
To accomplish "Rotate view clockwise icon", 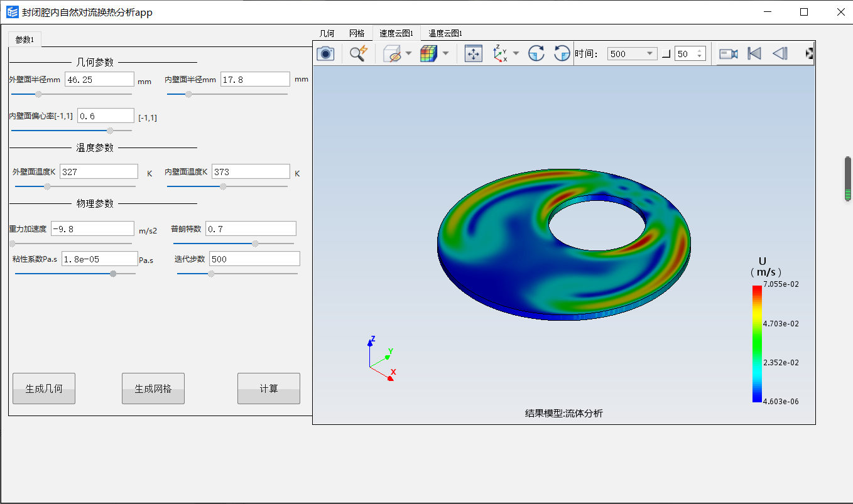I will [x=536, y=53].
